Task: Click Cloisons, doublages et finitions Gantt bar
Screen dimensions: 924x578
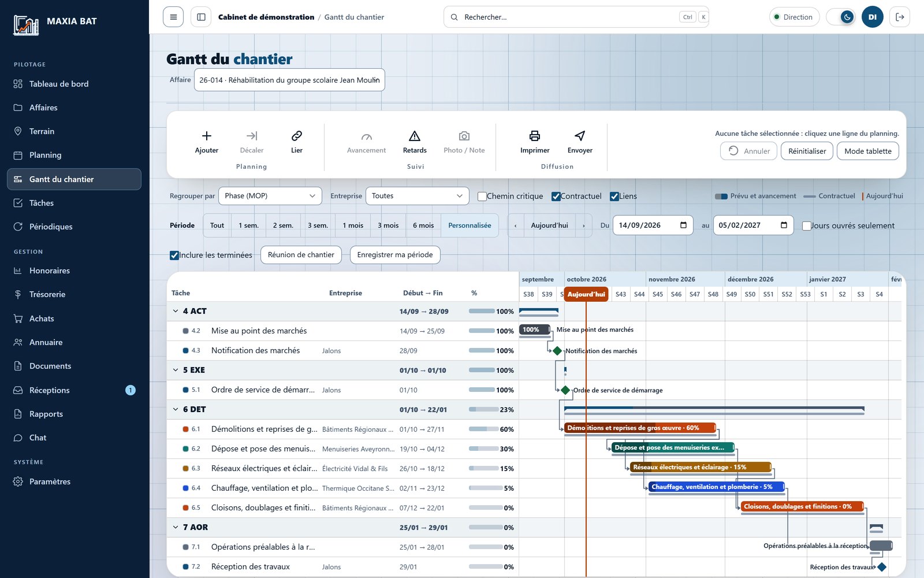Action: coord(802,506)
